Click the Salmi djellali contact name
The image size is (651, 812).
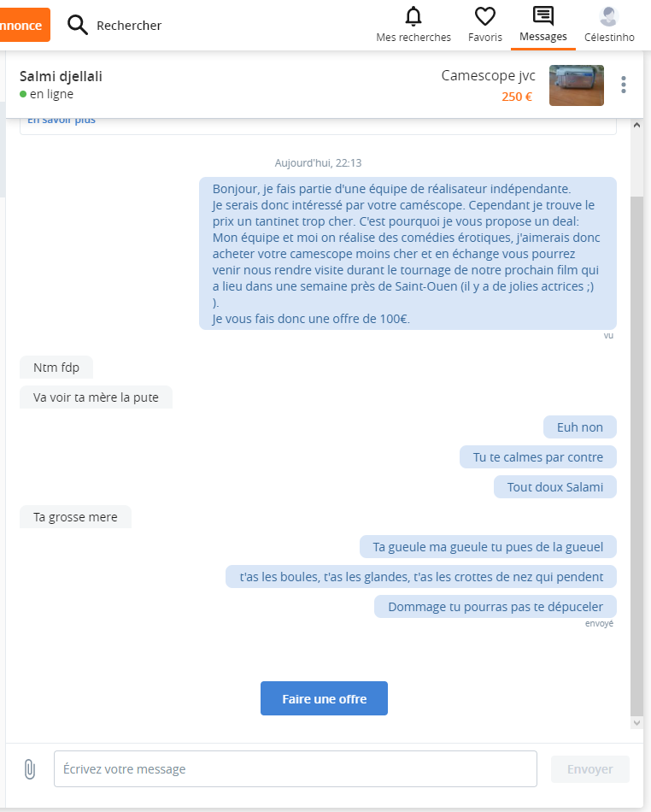(61, 76)
